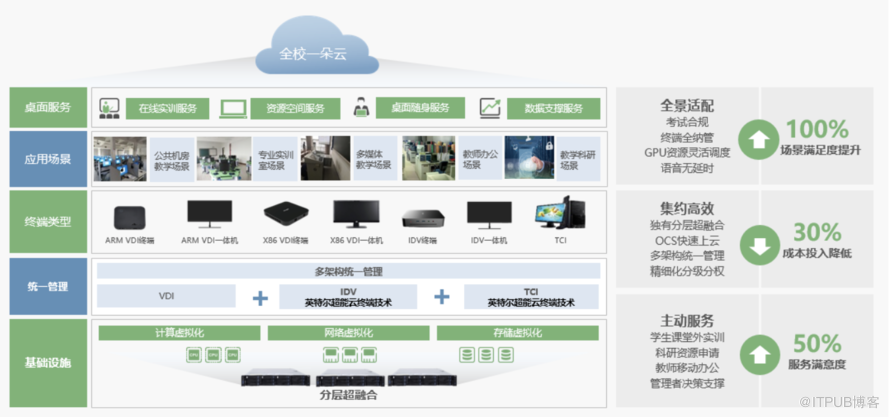
Task: Select the IDV 英特尔超能云终端技术 box
Action: tap(348, 297)
